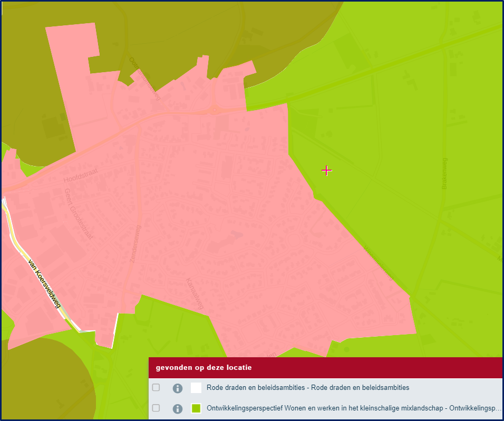
Task: Click info icon for Rode draden en beleidsambities
Action: coord(178,388)
